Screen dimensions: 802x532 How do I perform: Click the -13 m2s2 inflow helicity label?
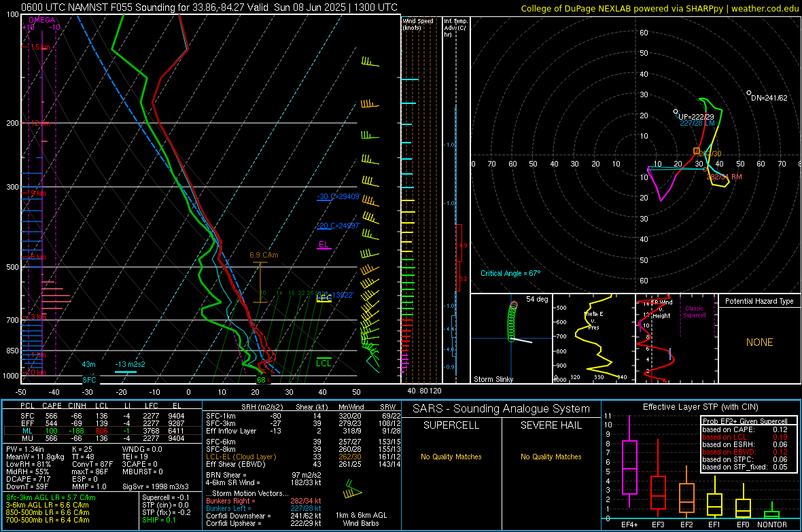pyautogui.click(x=130, y=364)
